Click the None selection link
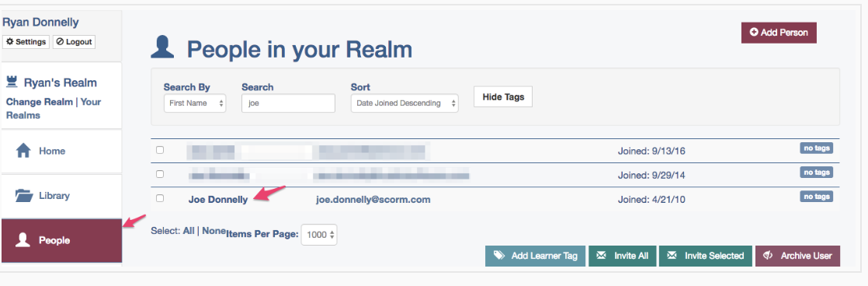The width and height of the screenshot is (868, 286). point(214,231)
